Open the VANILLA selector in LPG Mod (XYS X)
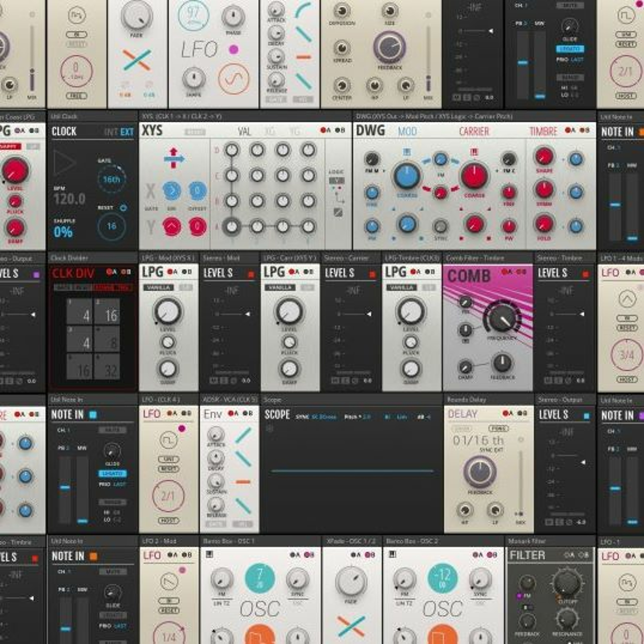Image resolution: width=644 pixels, height=644 pixels. click(x=159, y=288)
